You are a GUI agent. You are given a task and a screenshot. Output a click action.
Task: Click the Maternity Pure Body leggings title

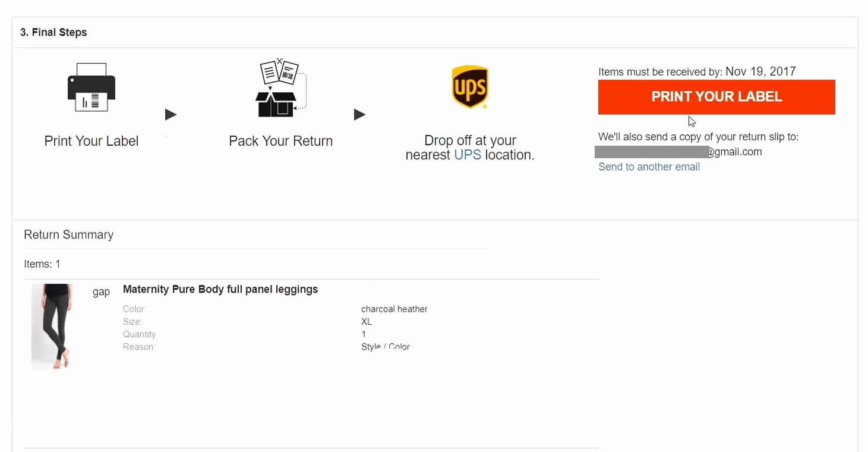point(220,290)
